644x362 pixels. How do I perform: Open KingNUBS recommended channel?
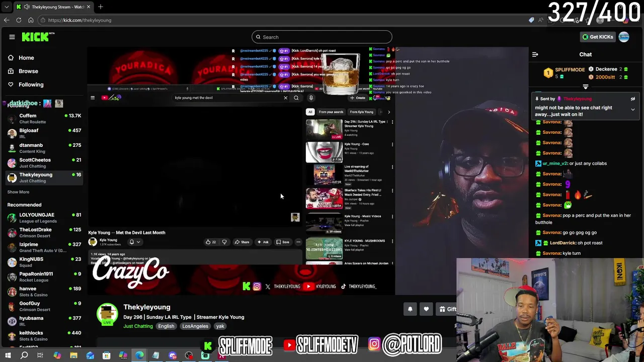pyautogui.click(x=44, y=262)
